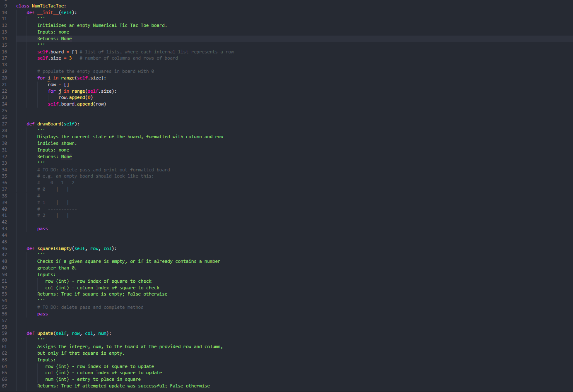Click the highlighted Returns: None line
Screen dimensions: 573x392
[54, 38]
